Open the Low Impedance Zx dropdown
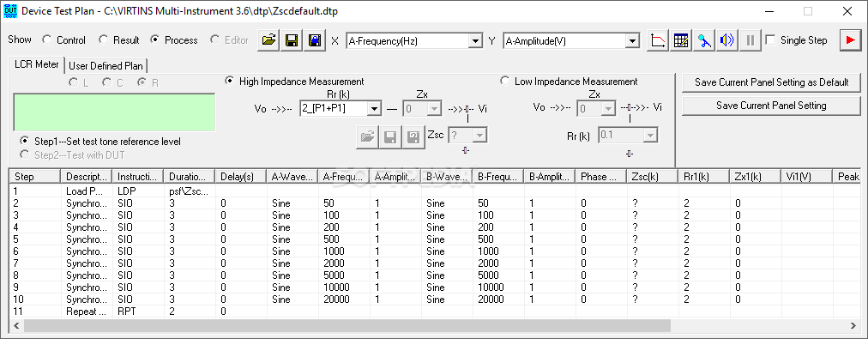This screenshot has height=339, width=868. (607, 109)
